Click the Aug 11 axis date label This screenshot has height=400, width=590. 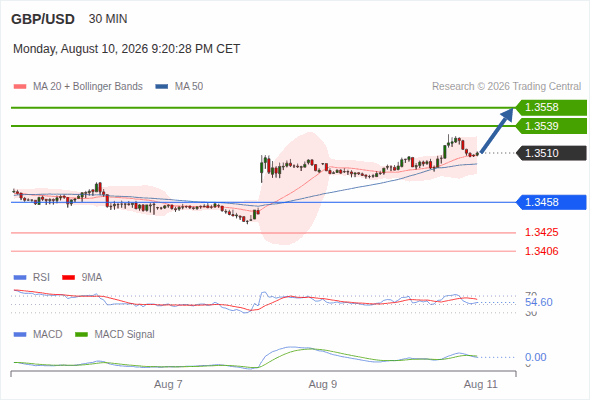(481, 384)
